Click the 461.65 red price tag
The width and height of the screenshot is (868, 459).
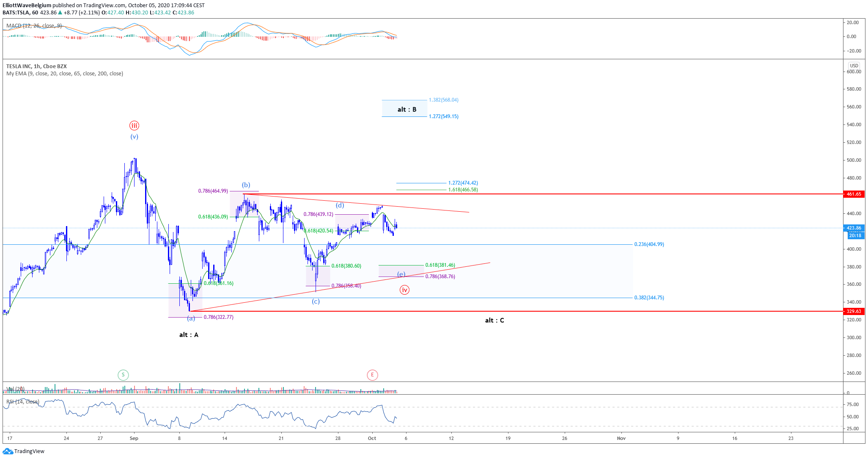pyautogui.click(x=854, y=194)
